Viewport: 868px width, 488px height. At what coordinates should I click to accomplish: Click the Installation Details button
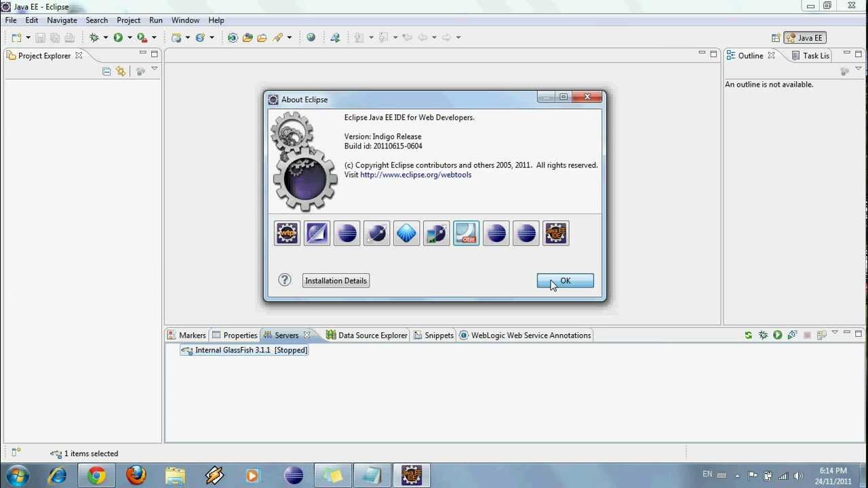pyautogui.click(x=336, y=281)
